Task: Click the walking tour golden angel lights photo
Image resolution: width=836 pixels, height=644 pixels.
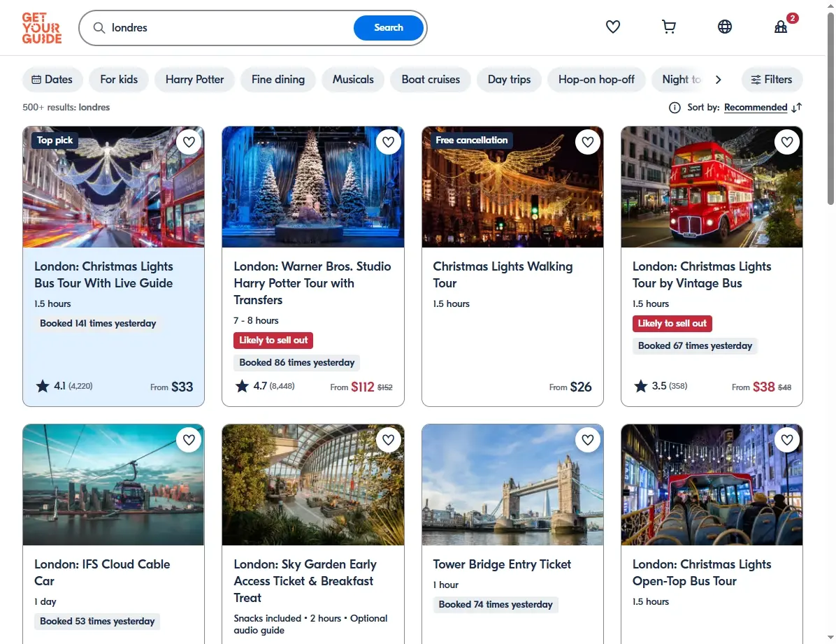Action: tap(512, 187)
